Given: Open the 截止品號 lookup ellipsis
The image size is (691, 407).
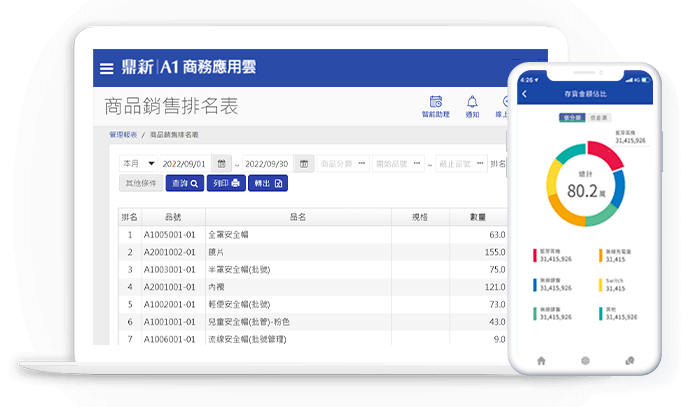Looking at the screenshot, I should [480, 163].
